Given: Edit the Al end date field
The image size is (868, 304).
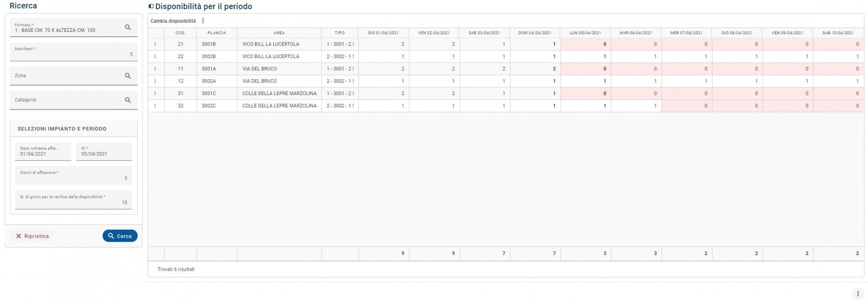Looking at the screenshot, I should point(104,151).
